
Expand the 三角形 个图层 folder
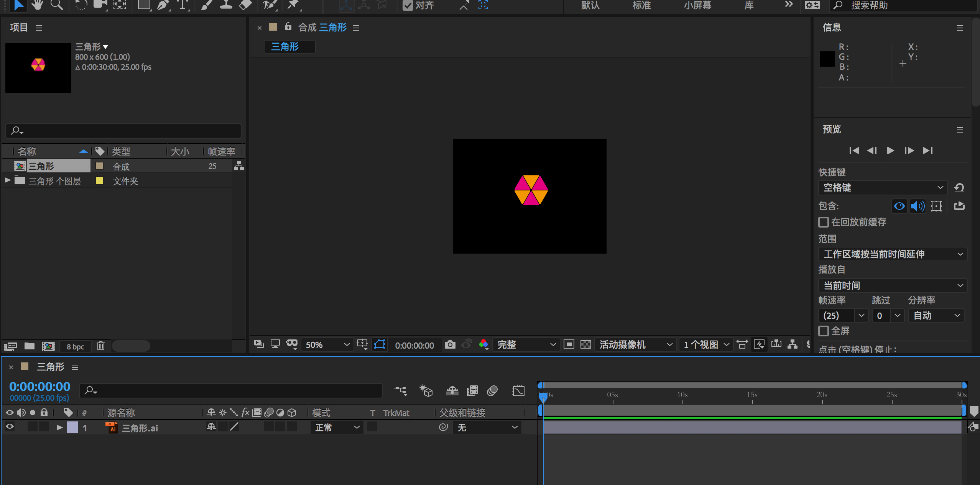(x=8, y=180)
